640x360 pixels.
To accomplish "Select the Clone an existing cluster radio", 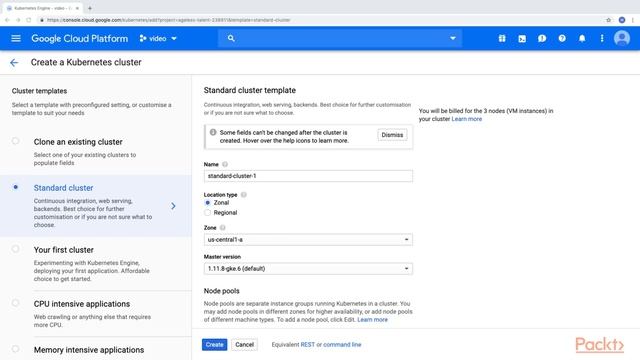I will (16, 141).
